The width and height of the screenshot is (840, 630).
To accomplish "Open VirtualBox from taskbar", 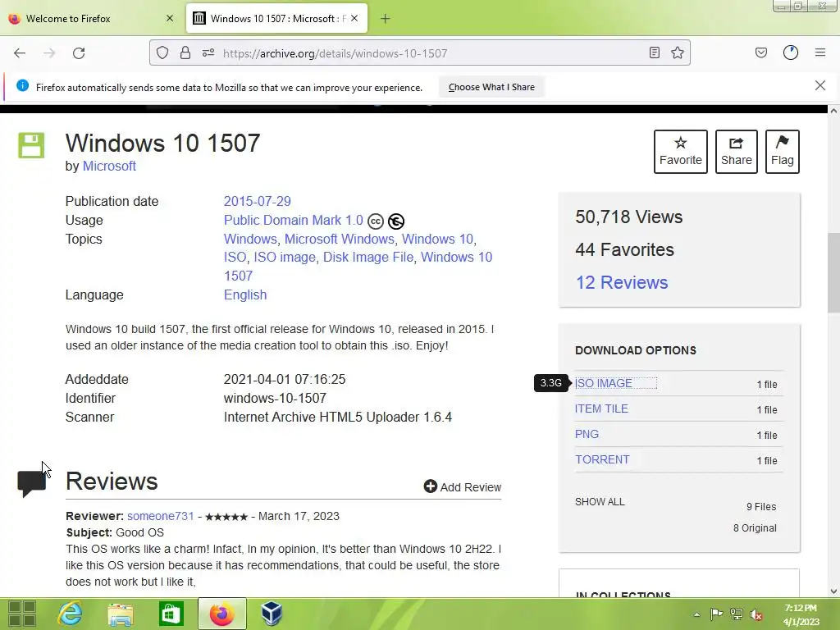I will click(x=272, y=614).
